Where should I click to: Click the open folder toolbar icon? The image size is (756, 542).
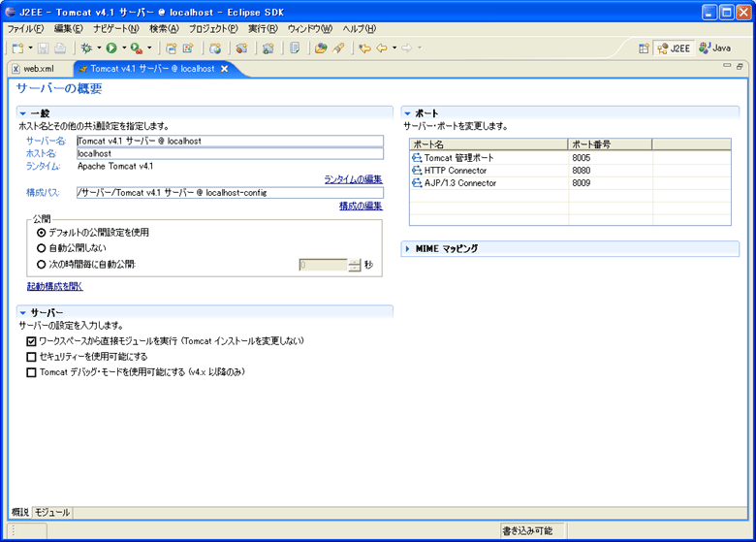pyautogui.click(x=321, y=48)
